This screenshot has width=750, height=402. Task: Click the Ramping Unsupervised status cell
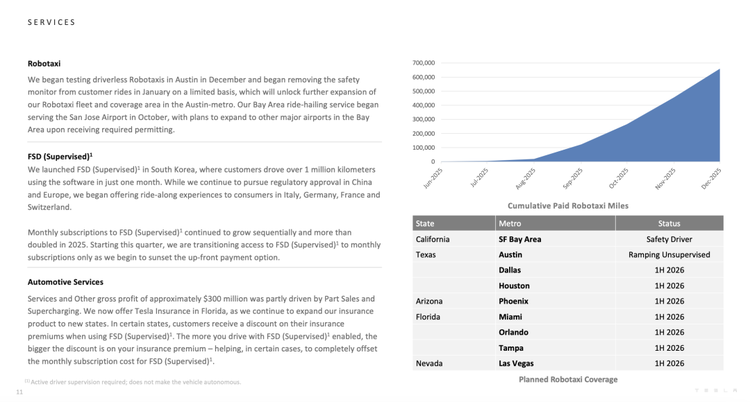pyautogui.click(x=668, y=254)
